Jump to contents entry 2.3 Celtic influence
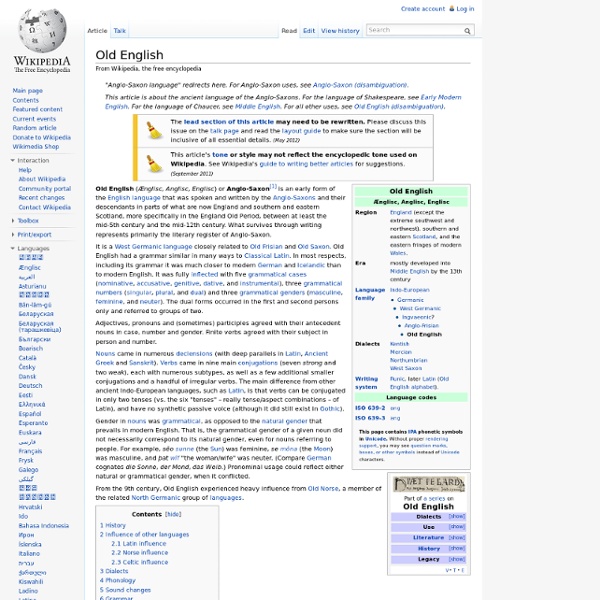The image size is (600, 600). tap(140, 562)
